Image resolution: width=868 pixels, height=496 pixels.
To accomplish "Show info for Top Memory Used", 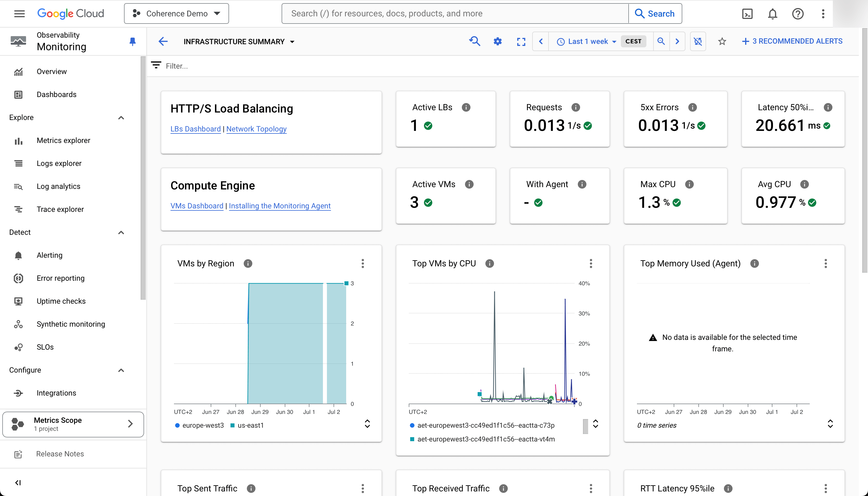I will pos(755,263).
